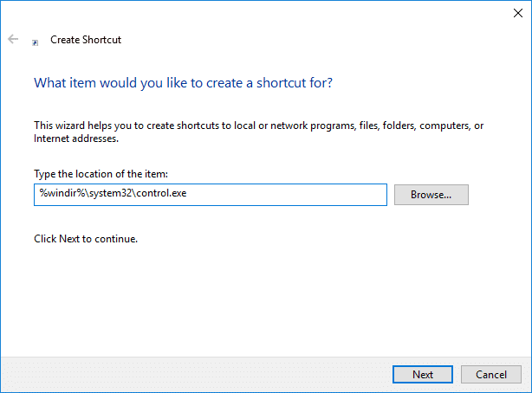Click empty title bar area left of close button
The height and width of the screenshot is (393, 532).
260,12
